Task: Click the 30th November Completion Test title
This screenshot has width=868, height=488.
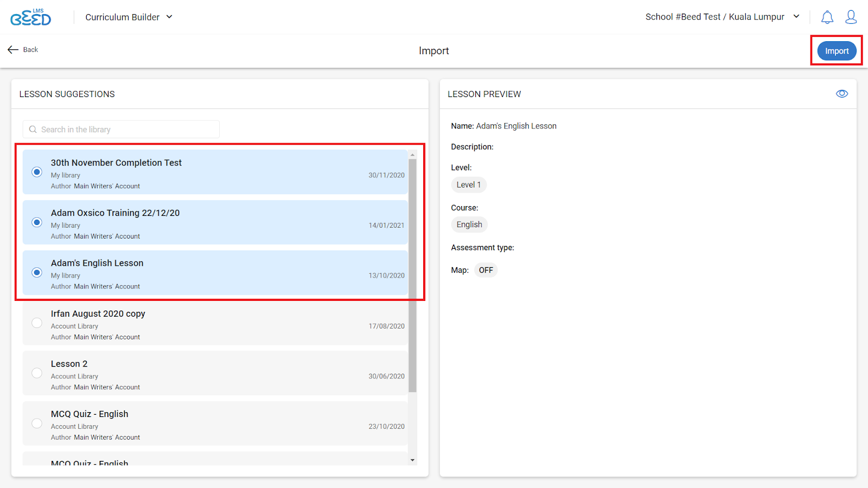Action: [116, 163]
